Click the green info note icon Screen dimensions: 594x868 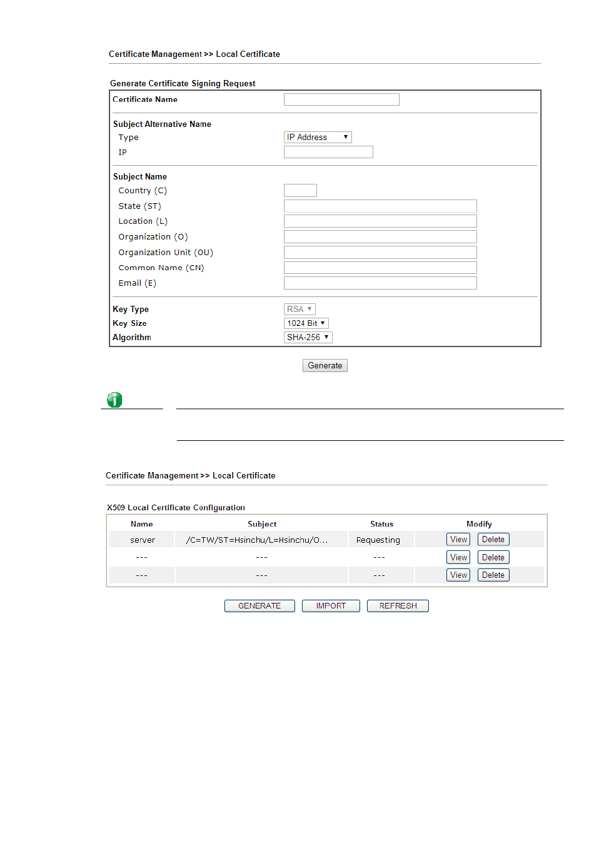114,400
